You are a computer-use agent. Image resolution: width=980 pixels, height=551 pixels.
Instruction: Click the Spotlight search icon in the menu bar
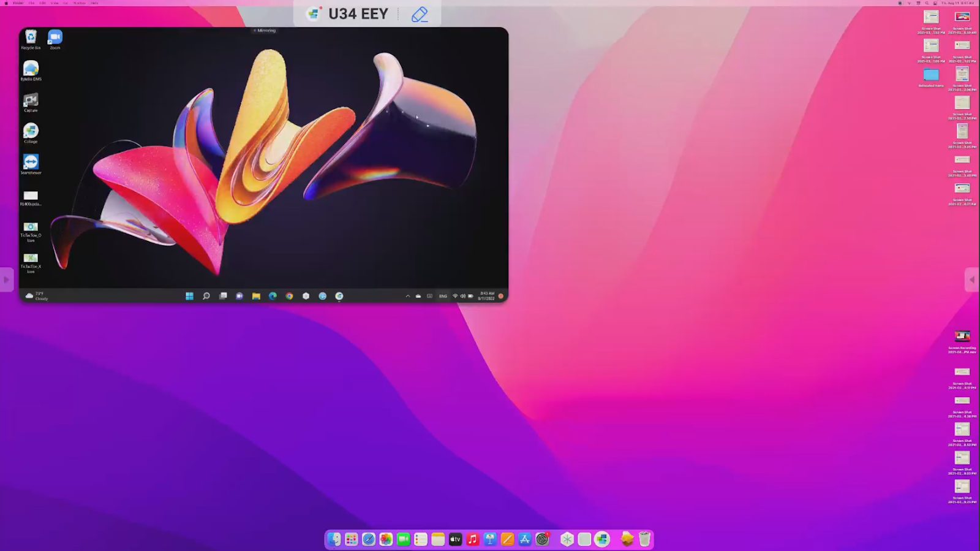pyautogui.click(x=927, y=3)
